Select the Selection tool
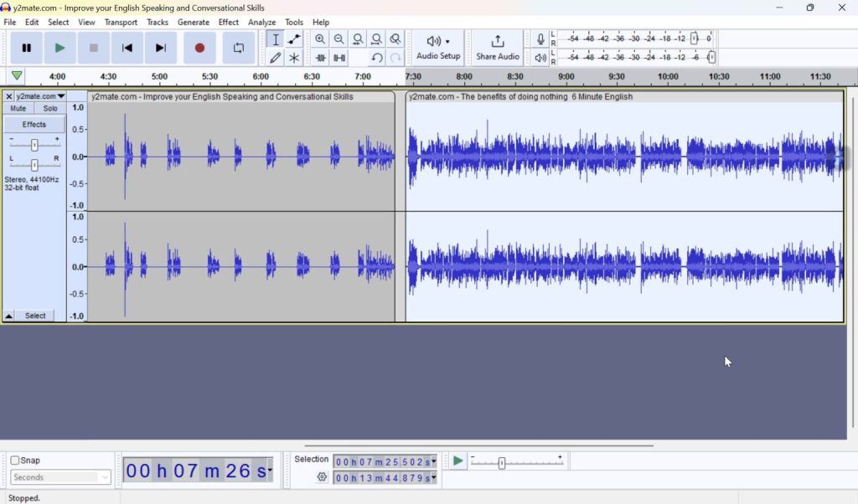 point(275,39)
